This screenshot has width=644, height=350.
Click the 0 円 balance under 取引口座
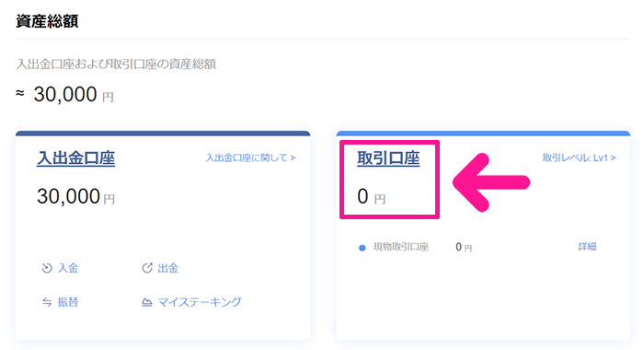tap(372, 196)
